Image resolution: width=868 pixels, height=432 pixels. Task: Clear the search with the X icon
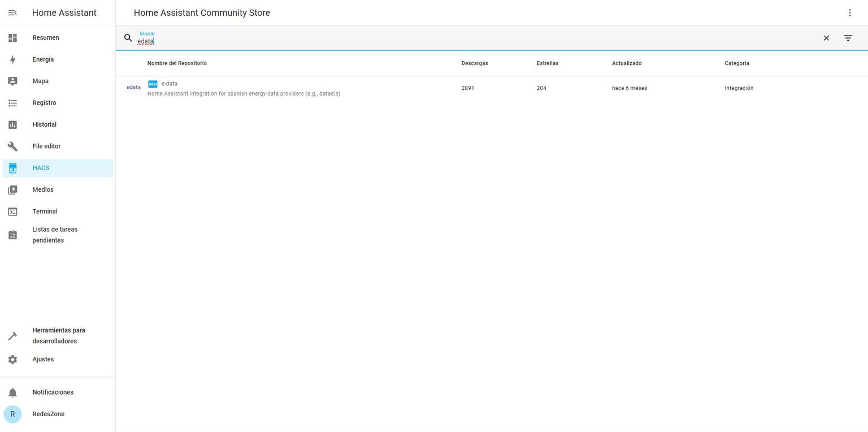tap(826, 38)
